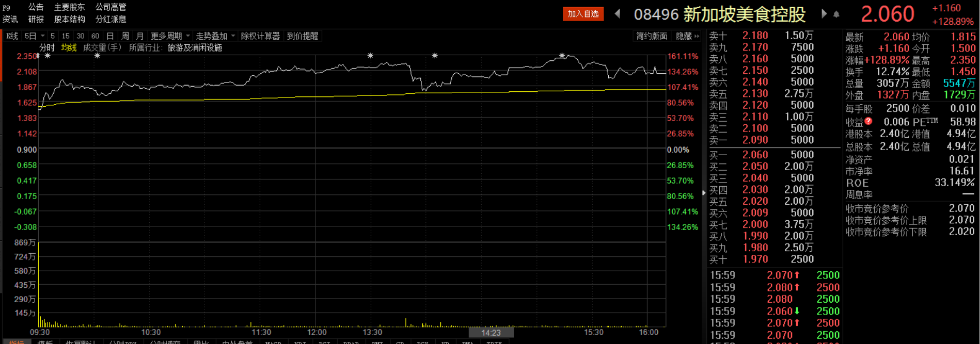
Task: Open the 研报 research reports menu
Action: [x=36, y=19]
